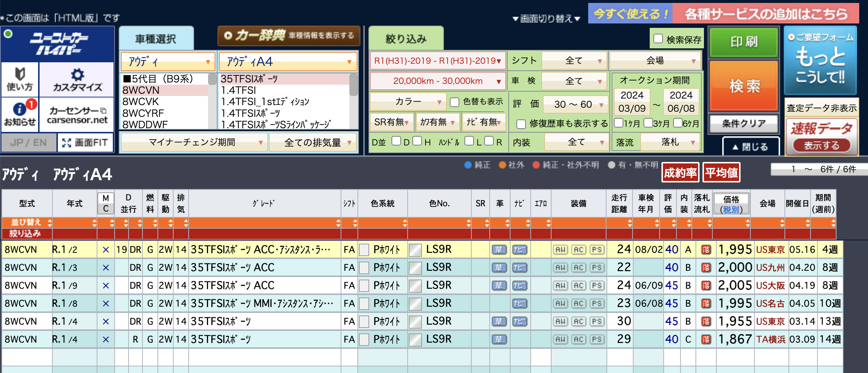The image size is (868, 373).
Task: Open the 使い方 usage guide icon
Action: (x=20, y=79)
